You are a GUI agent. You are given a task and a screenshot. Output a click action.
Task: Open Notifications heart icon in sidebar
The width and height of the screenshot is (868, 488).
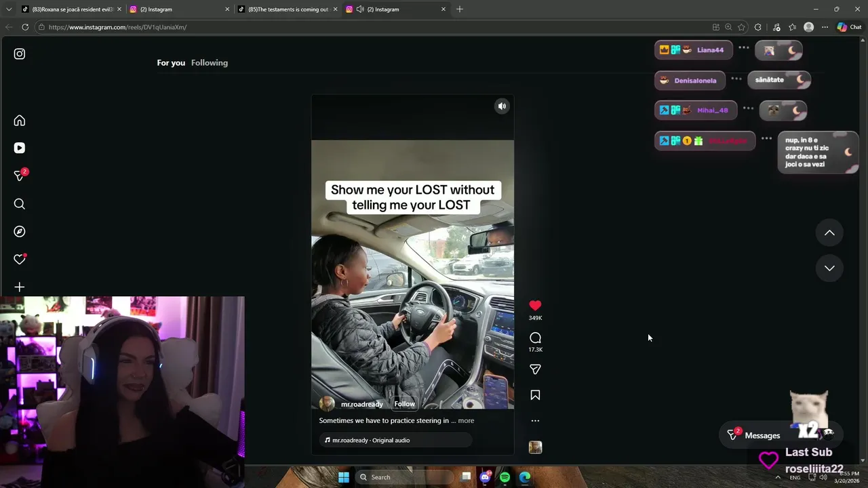20,260
